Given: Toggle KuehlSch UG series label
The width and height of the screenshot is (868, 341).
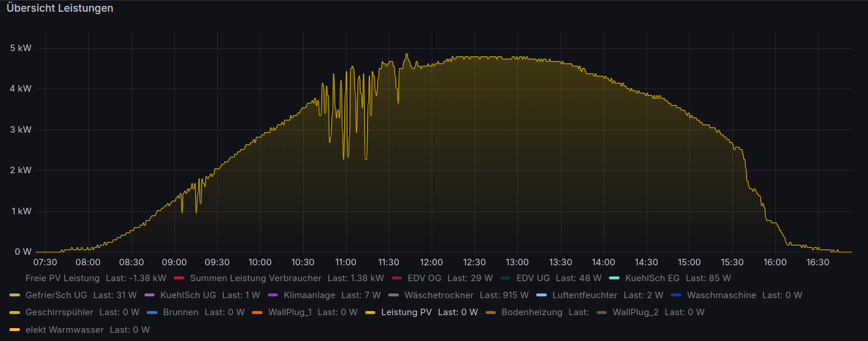Looking at the screenshot, I should (x=188, y=295).
